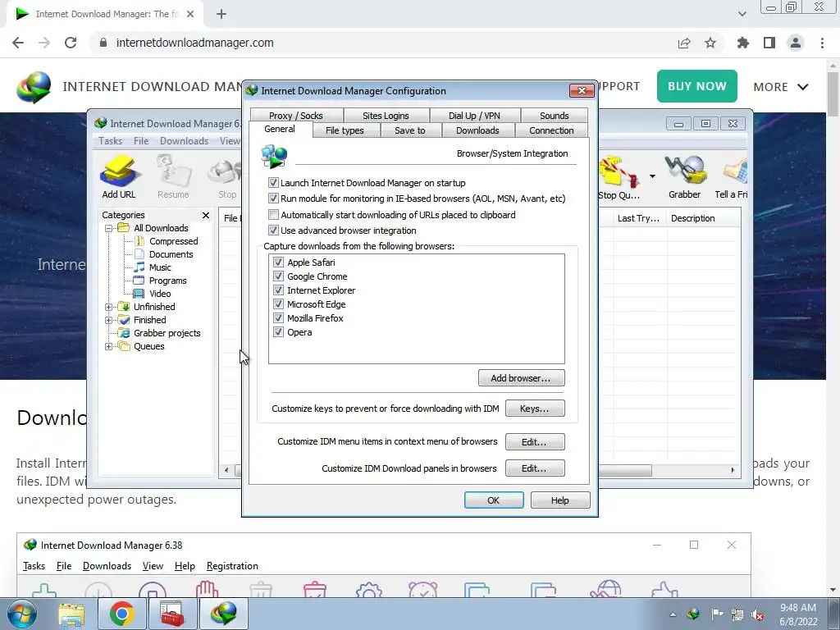Close the Internet Download Manager browser tab
The image size is (840, 630).
click(x=190, y=14)
